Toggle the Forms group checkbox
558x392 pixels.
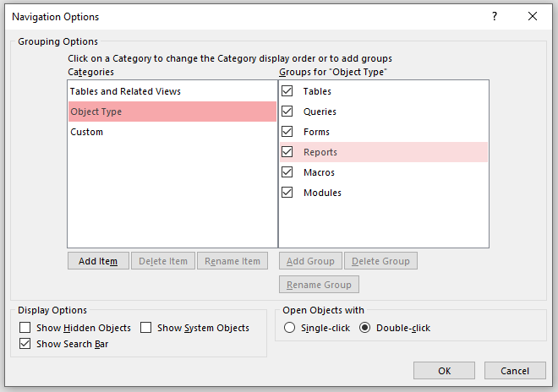coord(287,132)
